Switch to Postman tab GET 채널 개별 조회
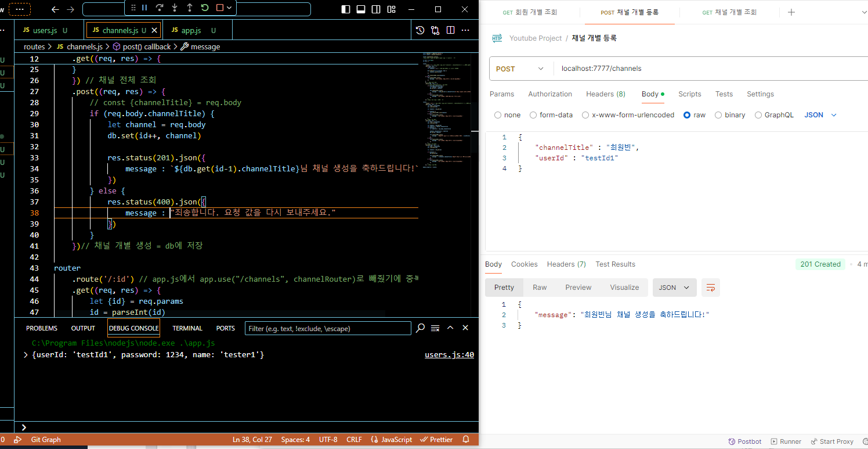The width and height of the screenshot is (868, 449). 729,12
